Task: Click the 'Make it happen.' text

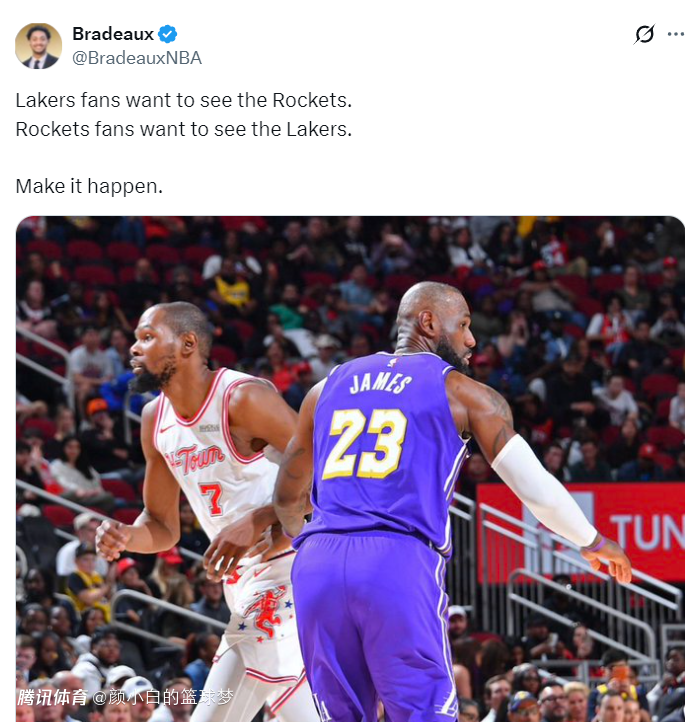Action: pyautogui.click(x=89, y=186)
